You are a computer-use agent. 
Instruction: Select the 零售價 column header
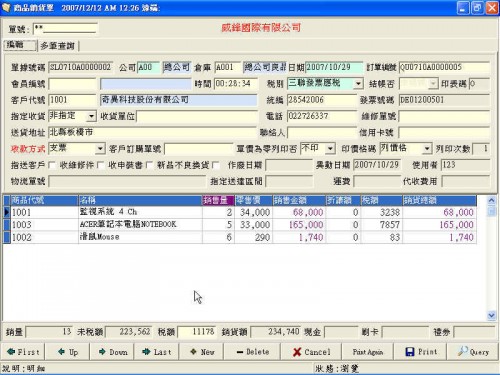click(x=254, y=200)
